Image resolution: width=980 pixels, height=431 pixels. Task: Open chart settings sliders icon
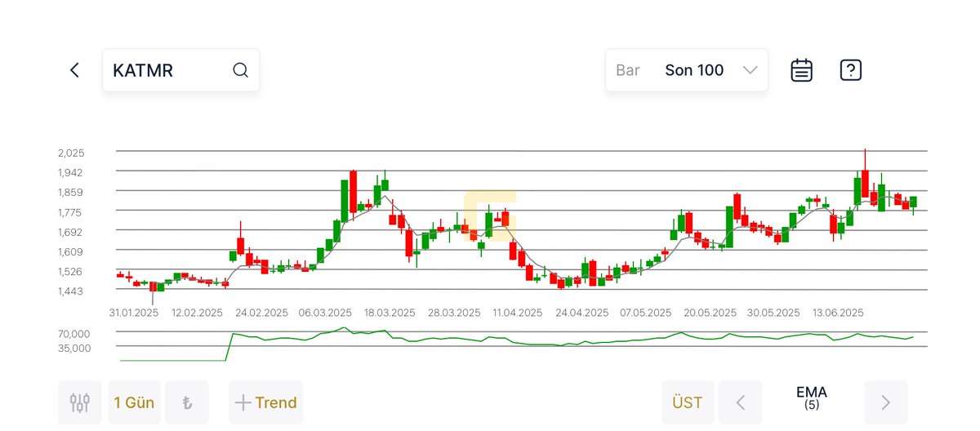point(80,402)
